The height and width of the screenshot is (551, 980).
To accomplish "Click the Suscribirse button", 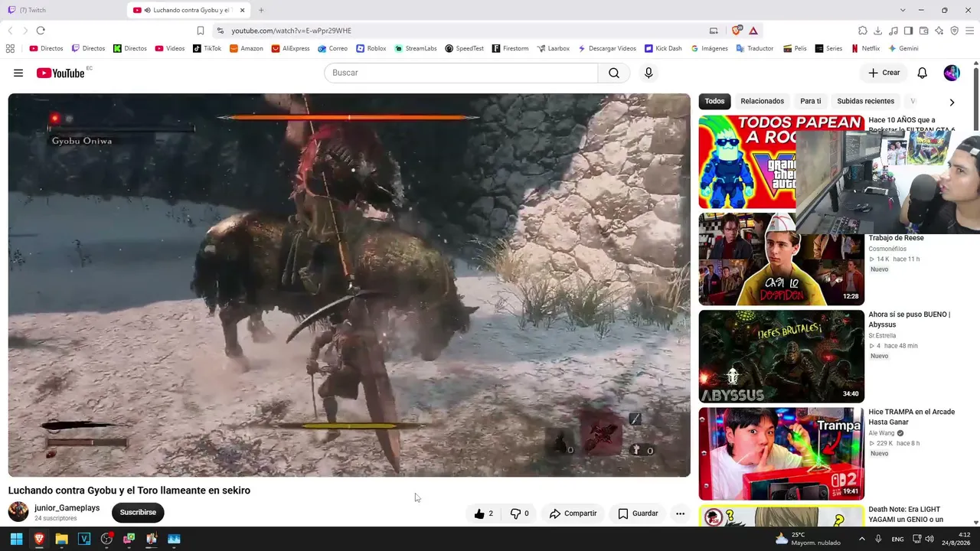I will pos(138,513).
